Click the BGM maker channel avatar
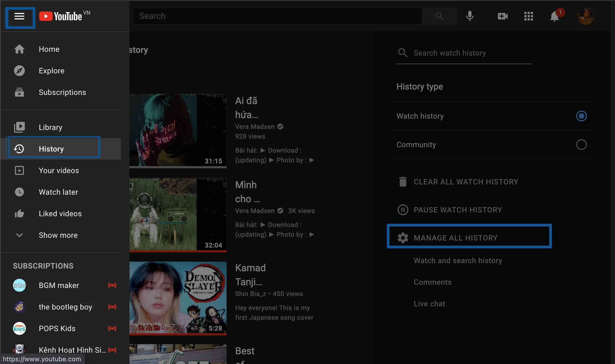Viewport: 615px width, 364px height. pyautogui.click(x=19, y=285)
